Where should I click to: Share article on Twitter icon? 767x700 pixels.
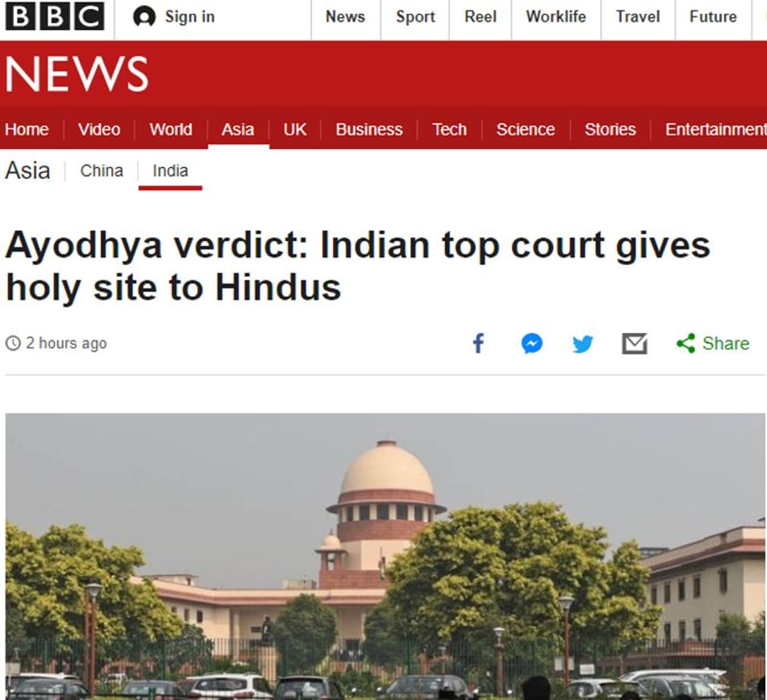tap(582, 343)
